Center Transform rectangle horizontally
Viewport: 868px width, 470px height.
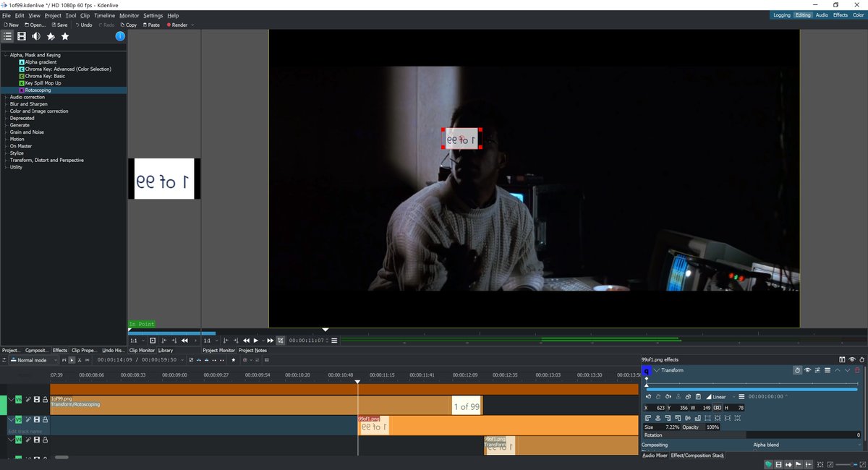point(658,418)
